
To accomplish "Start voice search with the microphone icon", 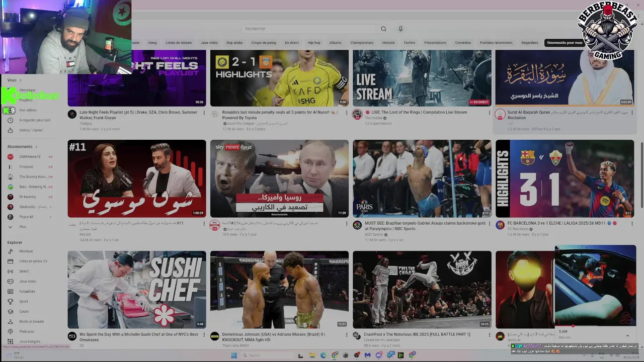I will point(400,29).
